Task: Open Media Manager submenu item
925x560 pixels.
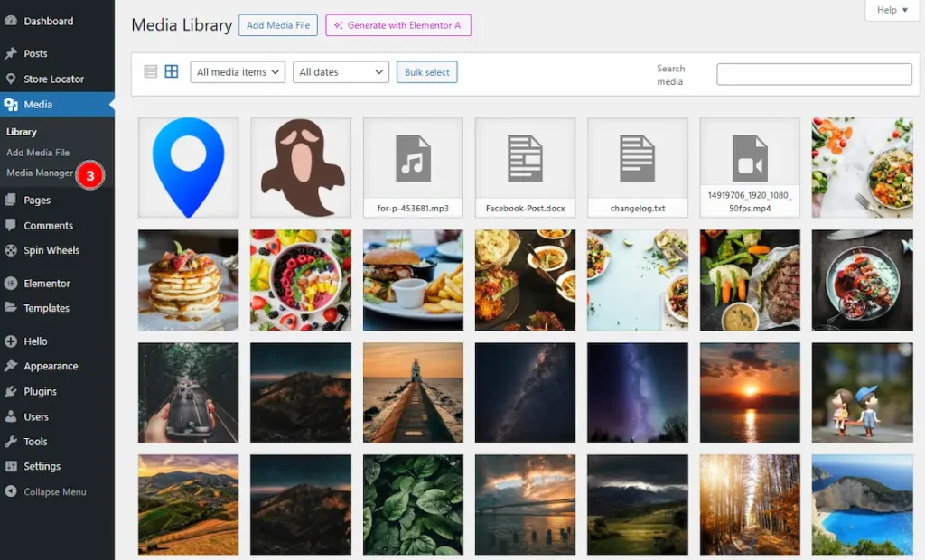Action: pyautogui.click(x=40, y=173)
